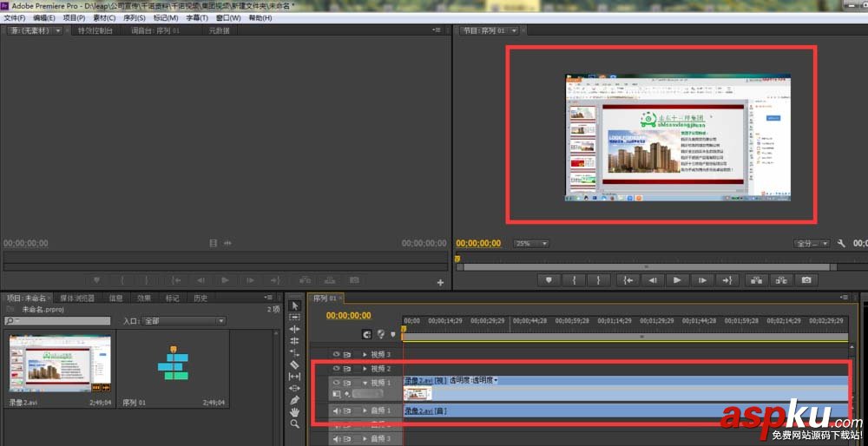Image resolution: width=868 pixels, height=446 pixels.
Task: Open program monitor wrench settings
Action: point(841,244)
